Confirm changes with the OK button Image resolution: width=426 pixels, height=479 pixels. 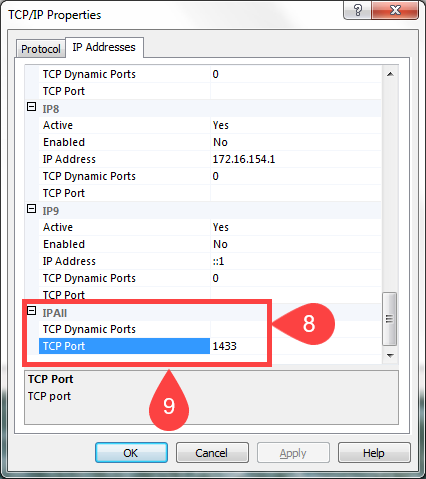131,453
